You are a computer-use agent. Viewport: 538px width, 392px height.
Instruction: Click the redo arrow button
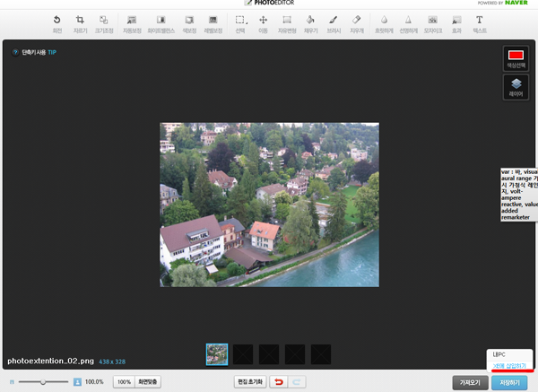(297, 382)
